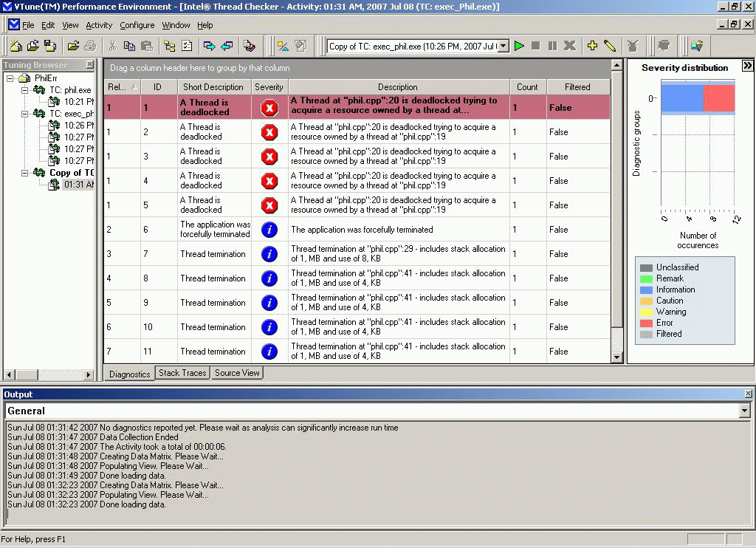Click the Copy toolbar icon
756x548 pixels.
click(x=129, y=46)
